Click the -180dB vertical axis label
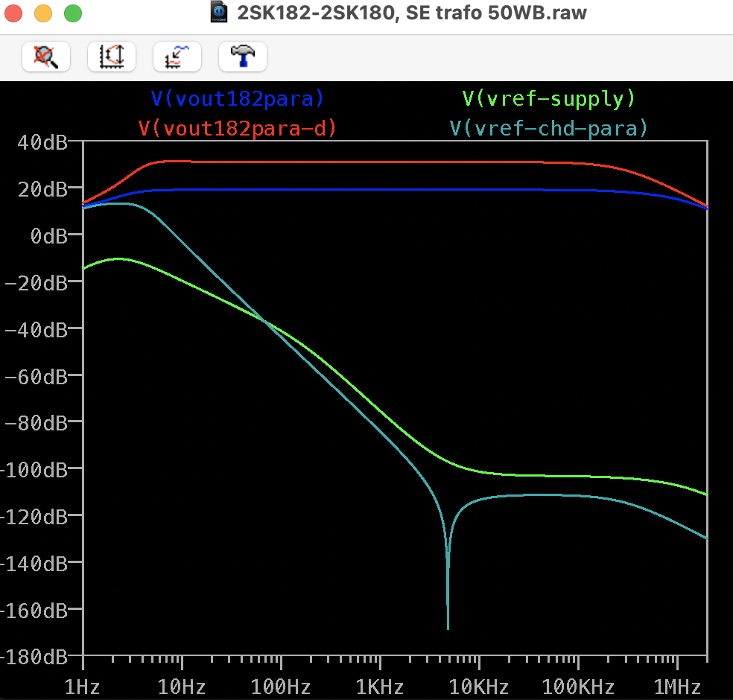Screen dimensions: 733x700 coord(34,657)
